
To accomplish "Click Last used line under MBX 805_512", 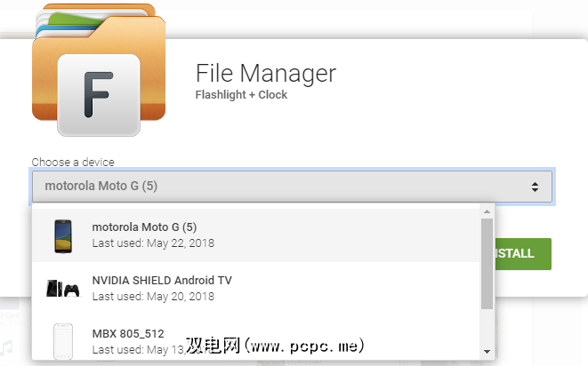I will (133, 347).
